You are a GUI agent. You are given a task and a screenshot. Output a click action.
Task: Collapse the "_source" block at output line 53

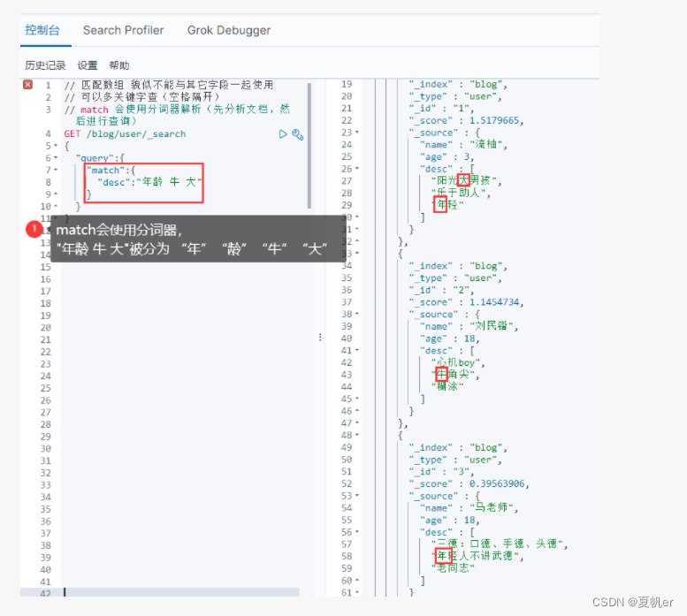[357, 496]
